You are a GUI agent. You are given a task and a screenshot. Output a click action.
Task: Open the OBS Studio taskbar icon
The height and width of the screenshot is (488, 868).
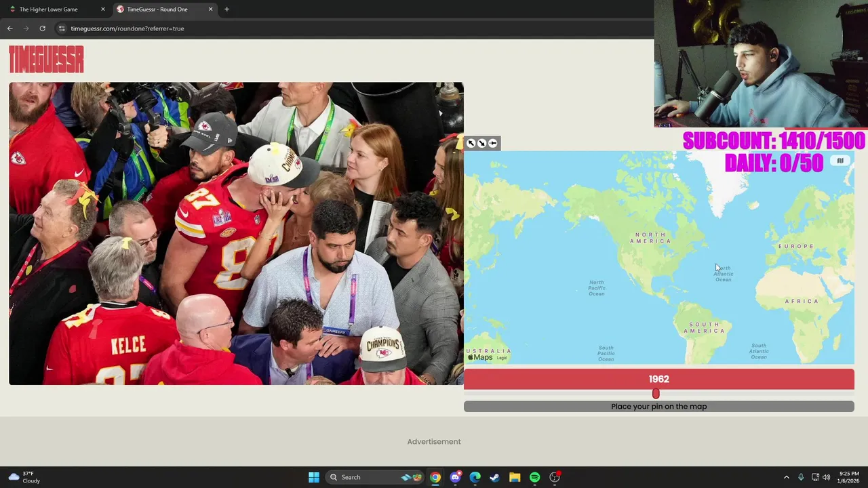[555, 477]
